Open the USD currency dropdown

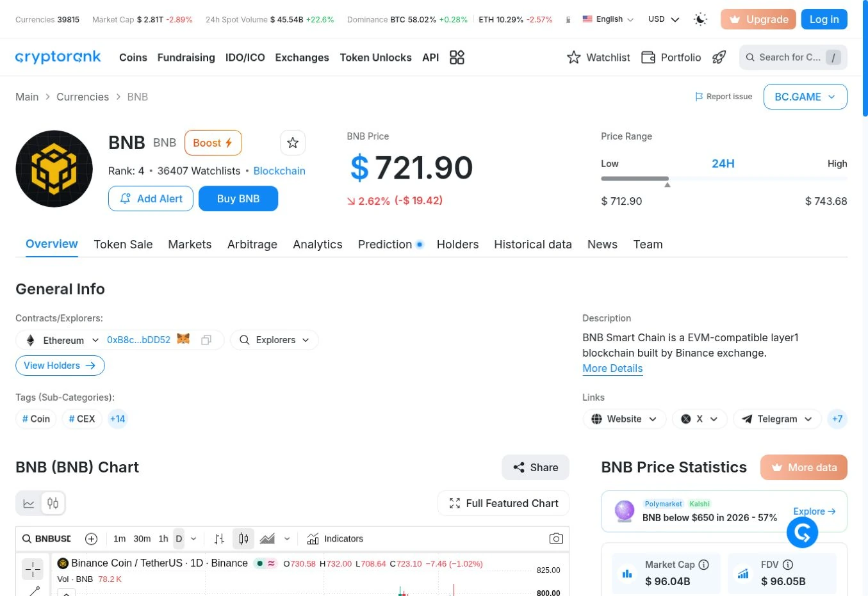[664, 19]
